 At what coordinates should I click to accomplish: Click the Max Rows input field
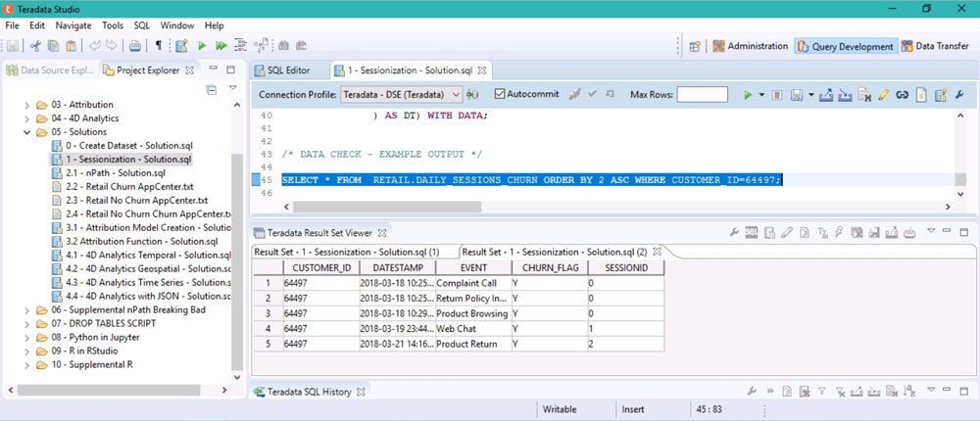tap(702, 95)
